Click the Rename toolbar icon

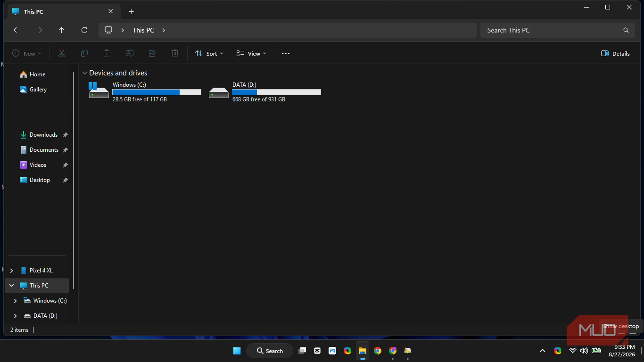(x=130, y=54)
